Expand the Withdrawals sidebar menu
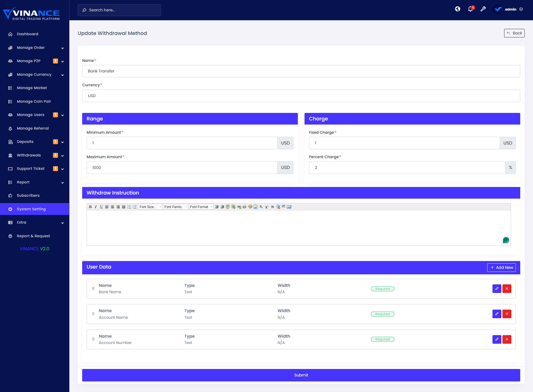The width and height of the screenshot is (533, 392). tap(35, 155)
